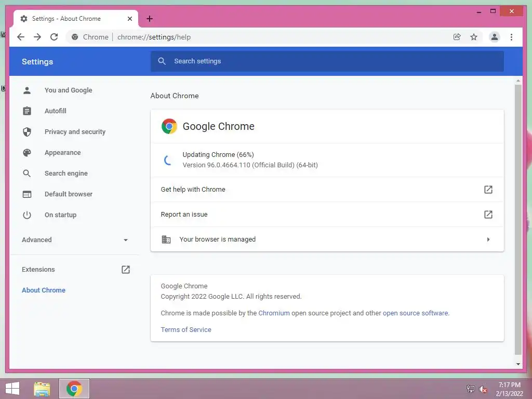The width and height of the screenshot is (532, 399).
Task: Click the clipboard icon beside Autofill
Action: click(27, 111)
